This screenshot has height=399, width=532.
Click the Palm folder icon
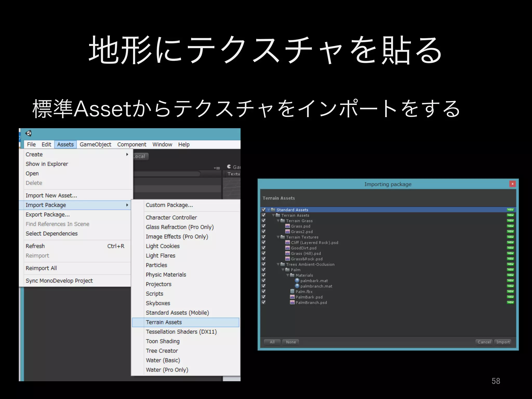(287, 270)
